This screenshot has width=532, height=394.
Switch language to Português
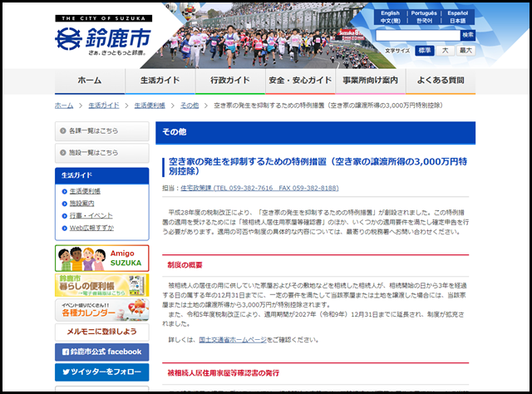coord(424,13)
